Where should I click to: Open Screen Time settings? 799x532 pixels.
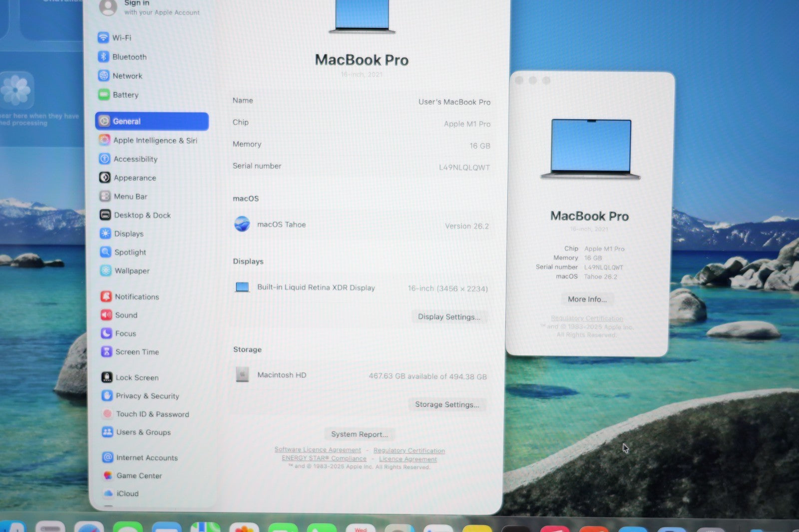click(x=137, y=352)
